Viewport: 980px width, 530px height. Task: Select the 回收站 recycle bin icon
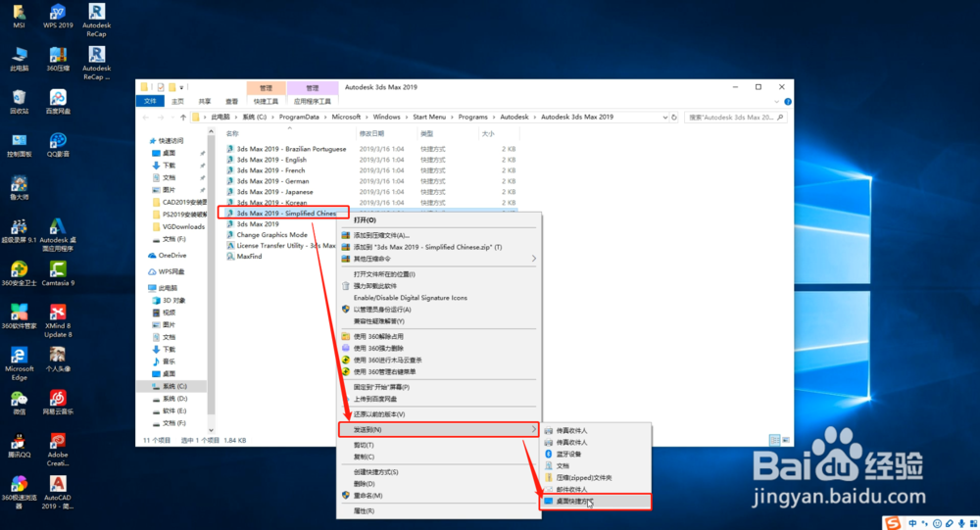pos(19,102)
